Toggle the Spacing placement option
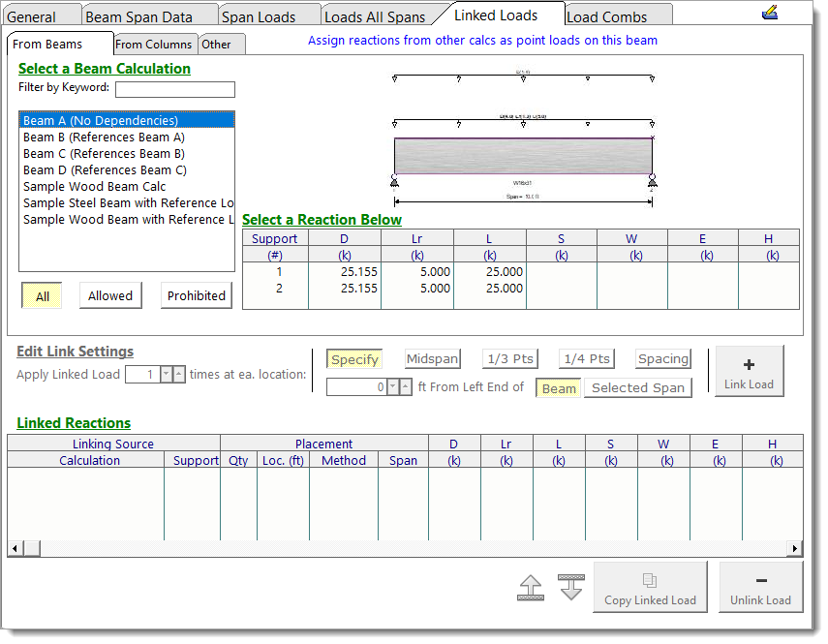 663,359
